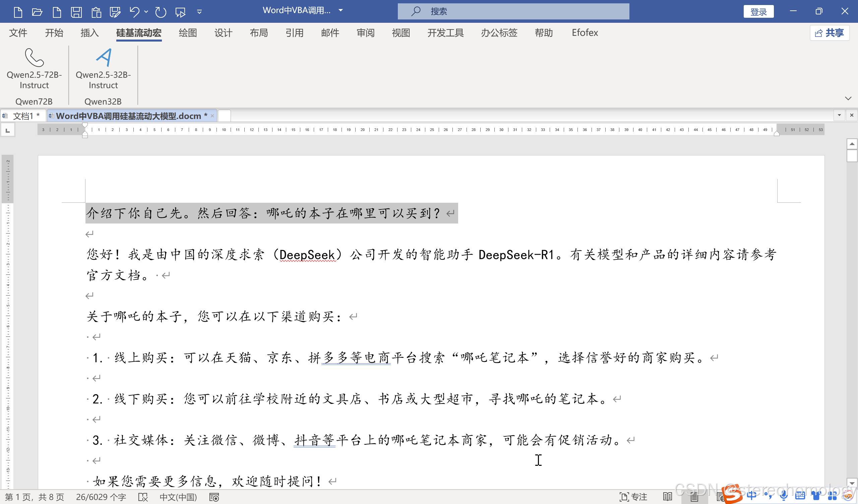The height and width of the screenshot is (504, 858).
Task: Open the Efofex ribbon tab
Action: click(x=585, y=33)
